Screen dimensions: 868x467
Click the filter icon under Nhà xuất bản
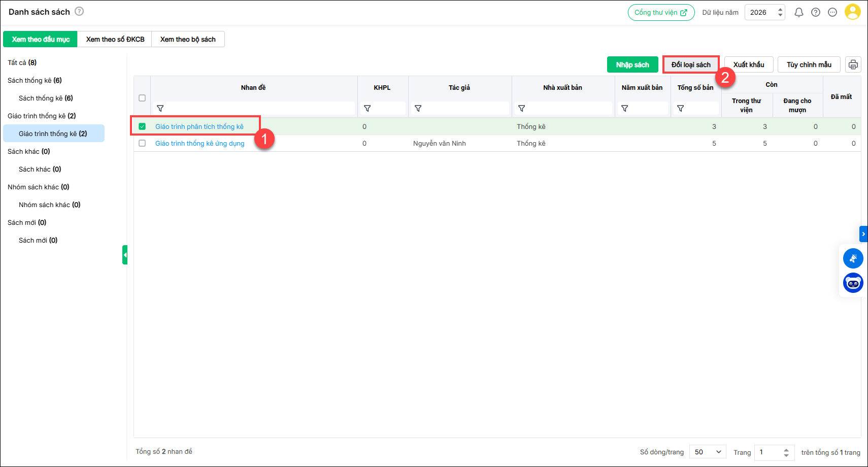click(521, 108)
